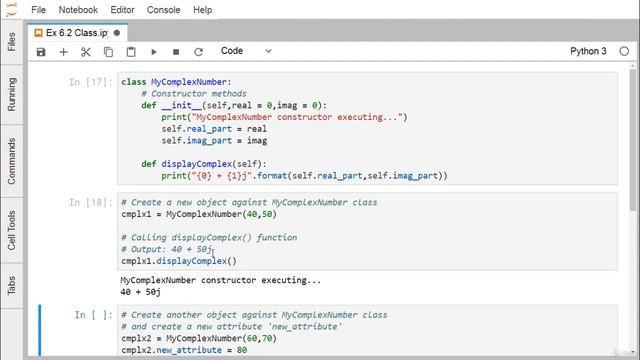640x360 pixels.
Task: Click the 'cmplx1.displayComplex()' code line
Action: (x=179, y=261)
